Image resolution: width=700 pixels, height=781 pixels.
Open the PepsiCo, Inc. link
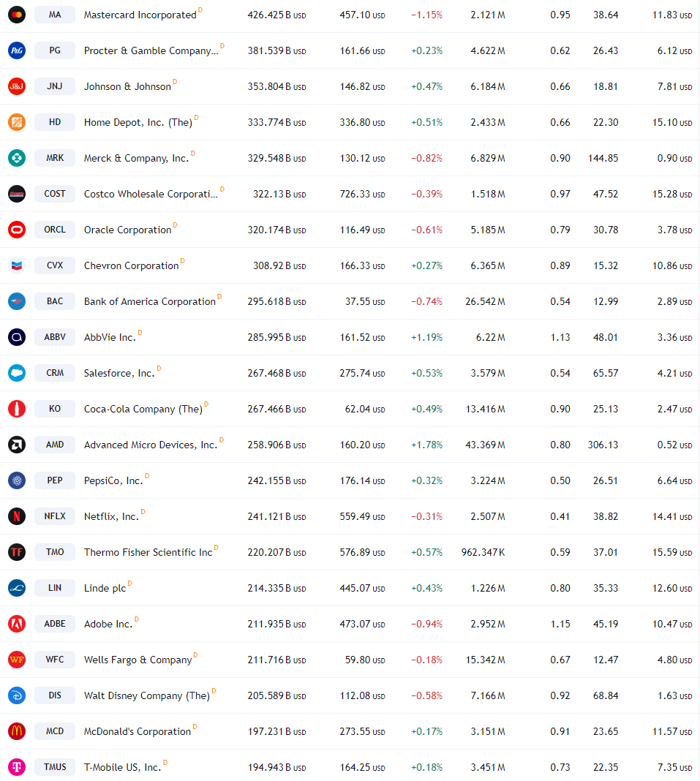113,481
